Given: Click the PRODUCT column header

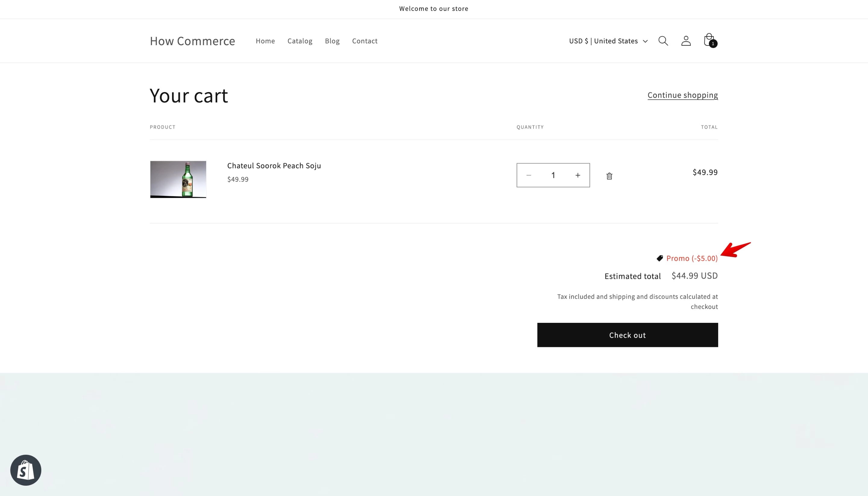Looking at the screenshot, I should pyautogui.click(x=163, y=127).
